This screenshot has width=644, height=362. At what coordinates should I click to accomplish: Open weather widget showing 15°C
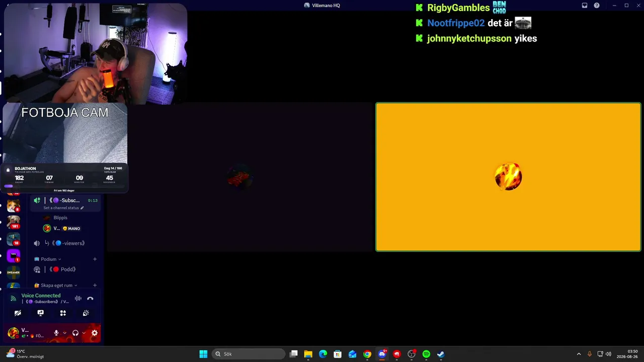click(x=25, y=354)
